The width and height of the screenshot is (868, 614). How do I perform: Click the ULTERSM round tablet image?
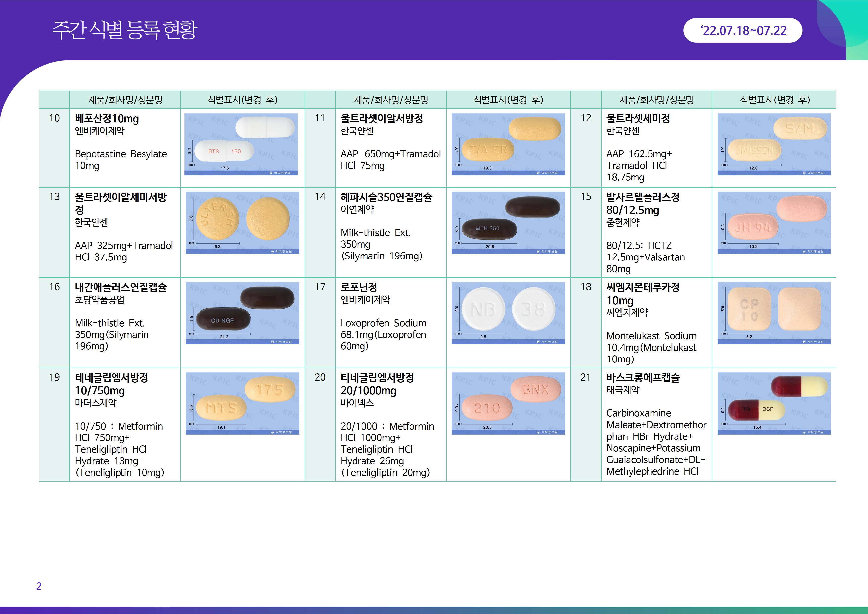242,222
